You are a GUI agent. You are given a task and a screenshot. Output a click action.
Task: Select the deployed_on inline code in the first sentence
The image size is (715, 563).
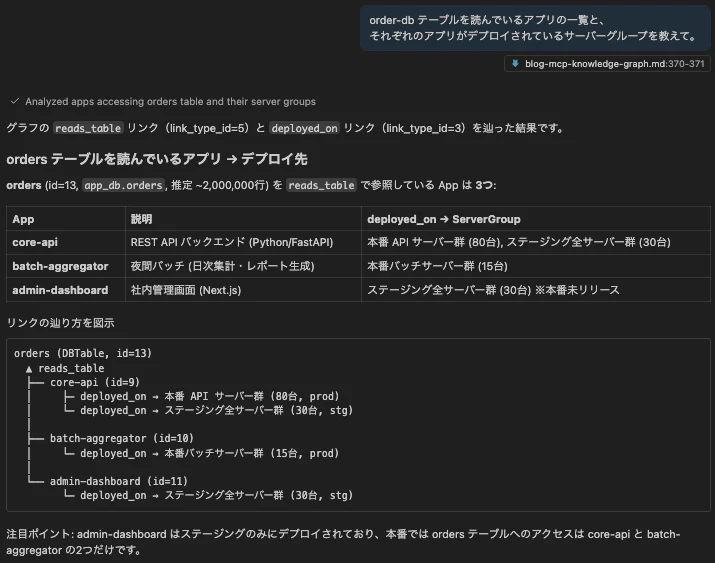304,128
